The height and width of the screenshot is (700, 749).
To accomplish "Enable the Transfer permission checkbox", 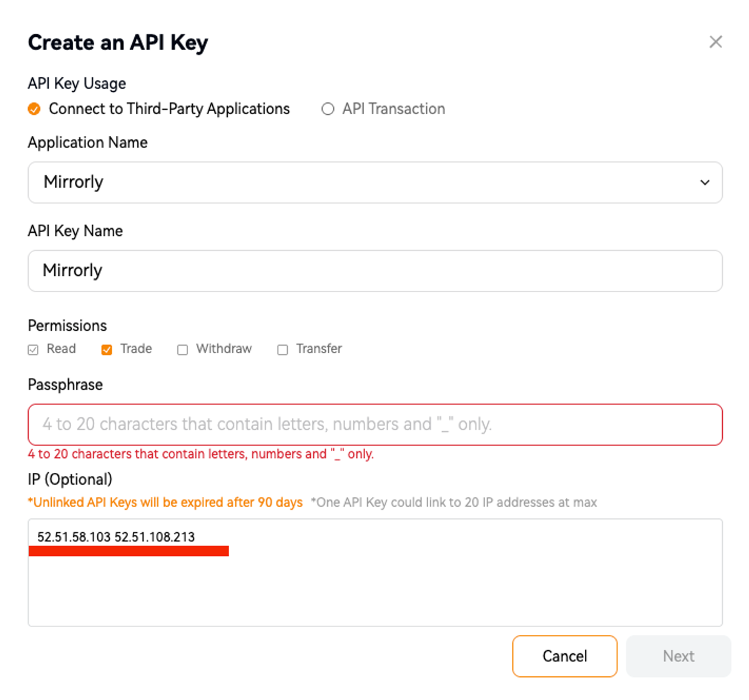I will [281, 349].
